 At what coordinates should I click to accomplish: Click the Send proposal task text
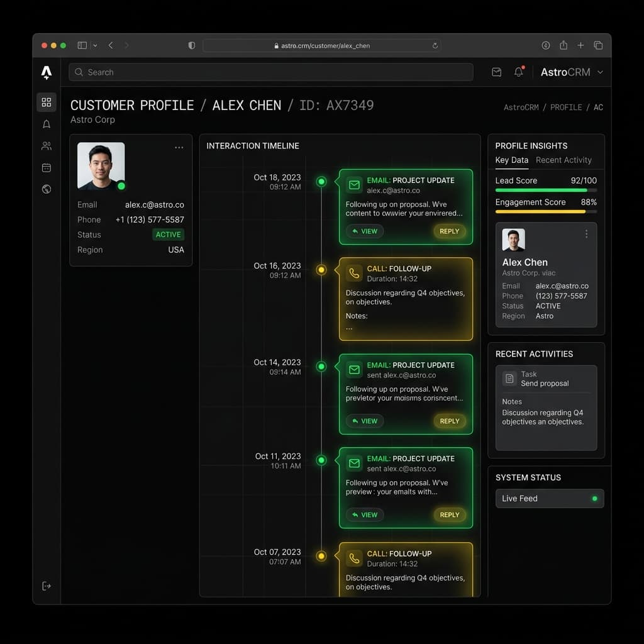tap(545, 383)
